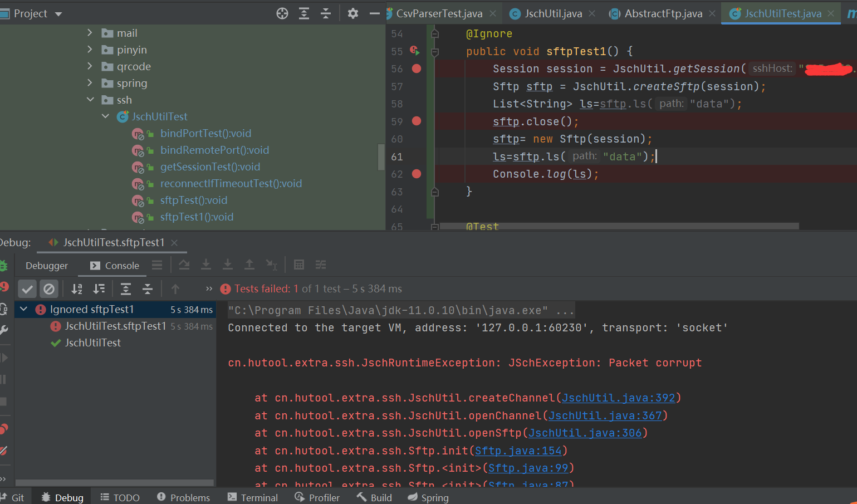Toggle the Show Ignored tests filter

coord(49,288)
